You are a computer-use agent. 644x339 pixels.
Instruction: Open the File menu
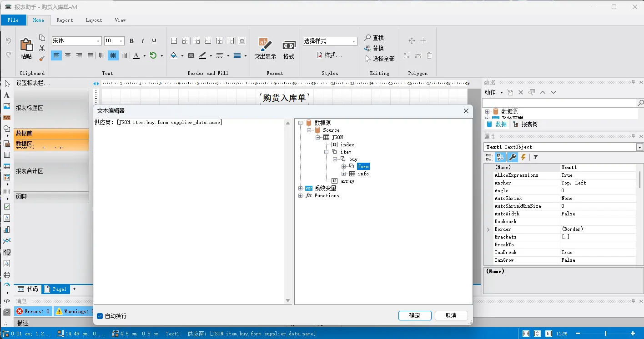click(13, 20)
